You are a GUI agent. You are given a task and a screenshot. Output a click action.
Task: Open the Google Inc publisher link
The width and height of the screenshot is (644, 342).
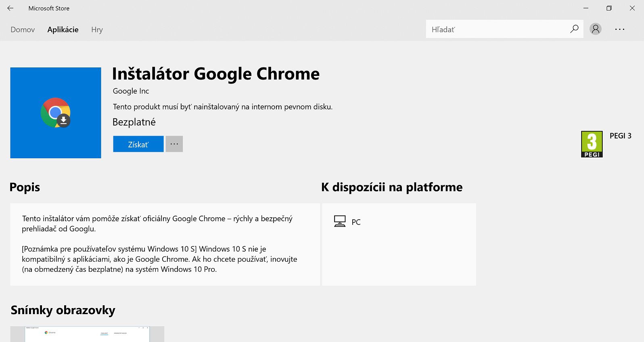(131, 91)
